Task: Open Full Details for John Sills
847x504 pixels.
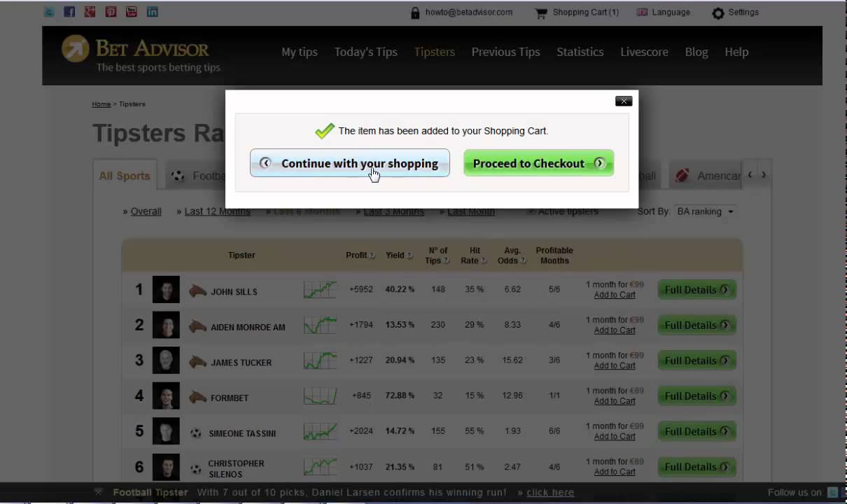Action: coord(696,290)
